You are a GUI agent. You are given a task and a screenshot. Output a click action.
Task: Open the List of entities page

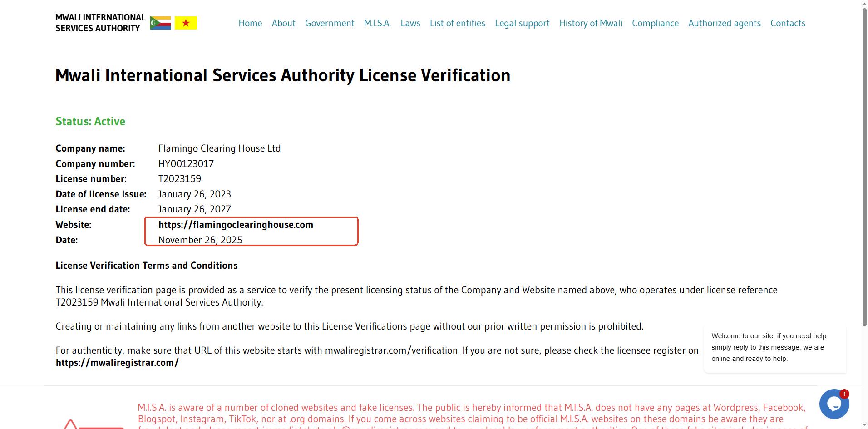457,23
